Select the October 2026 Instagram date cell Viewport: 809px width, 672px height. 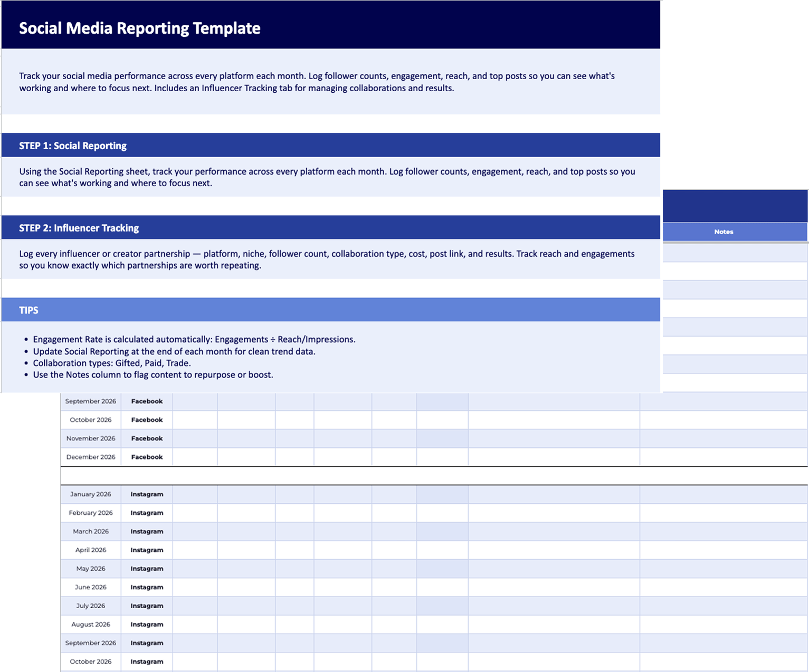pyautogui.click(x=91, y=661)
